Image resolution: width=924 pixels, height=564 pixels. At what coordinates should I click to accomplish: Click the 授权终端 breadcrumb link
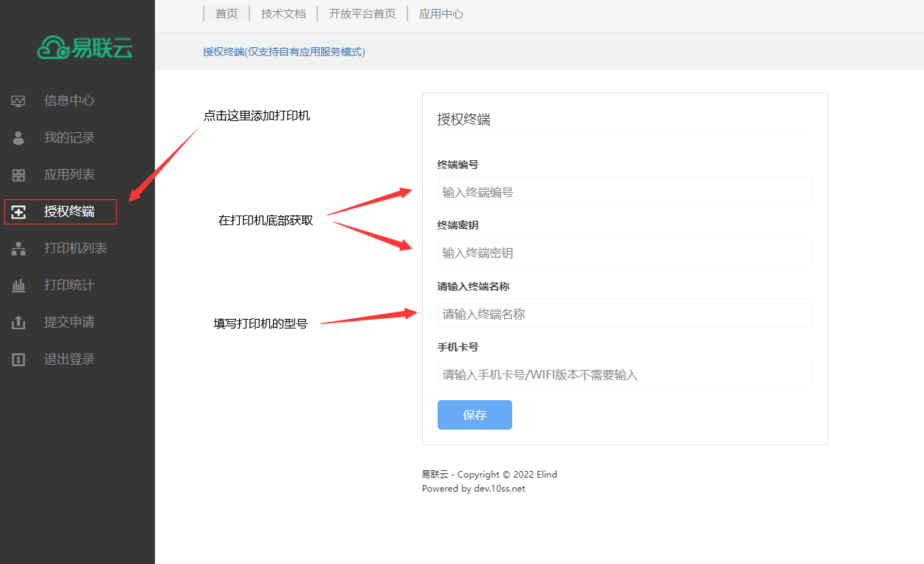click(284, 52)
